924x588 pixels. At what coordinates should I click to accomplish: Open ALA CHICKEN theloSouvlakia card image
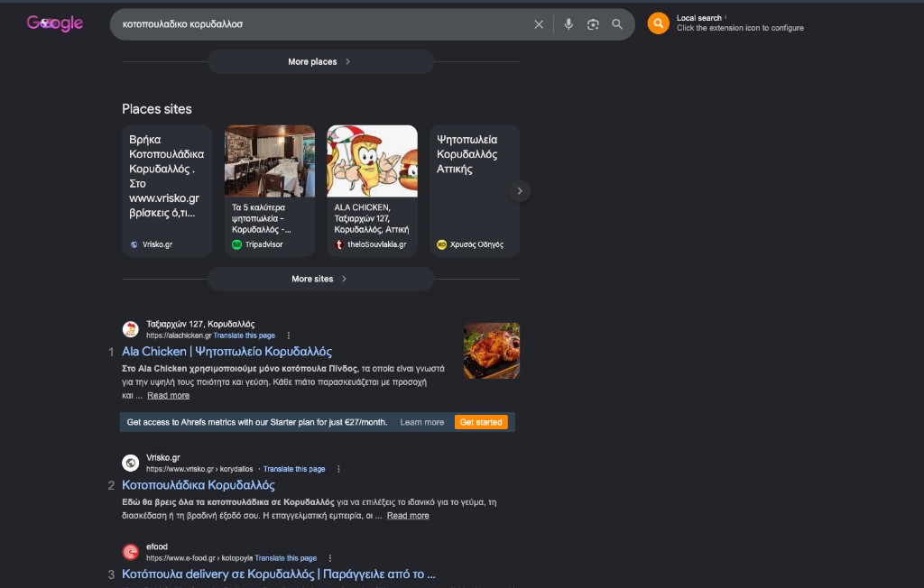click(372, 161)
